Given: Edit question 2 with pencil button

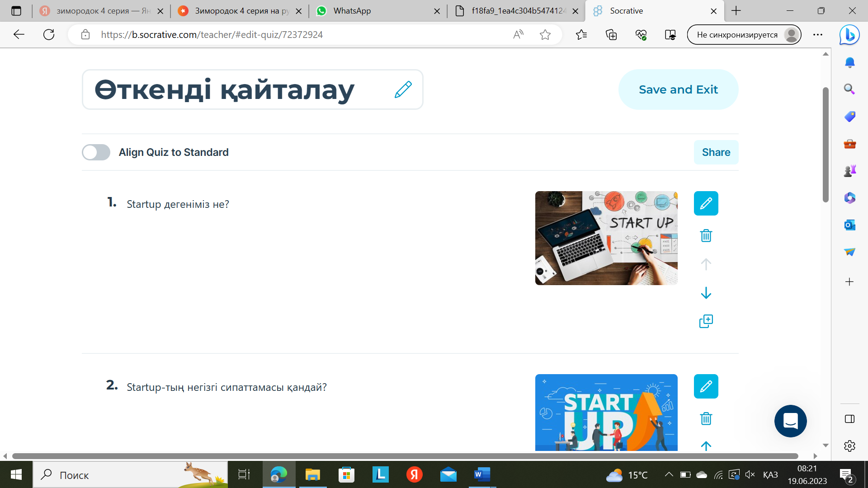Looking at the screenshot, I should [x=706, y=386].
